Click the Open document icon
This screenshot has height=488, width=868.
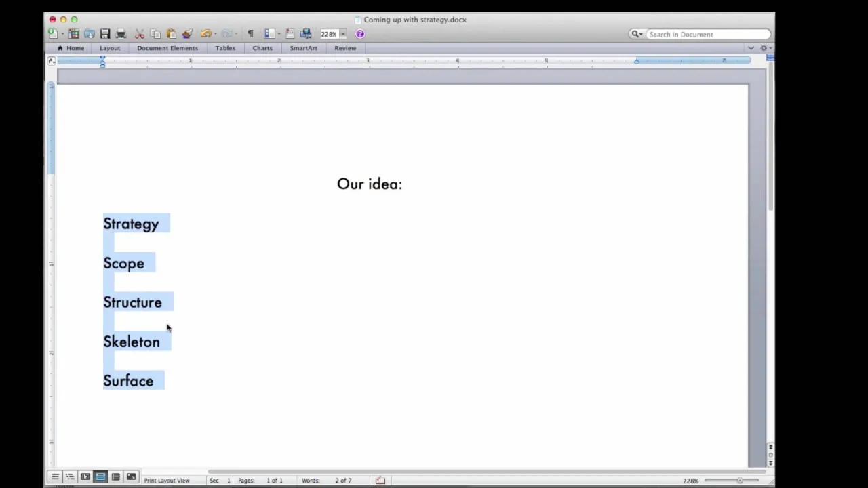tap(89, 34)
